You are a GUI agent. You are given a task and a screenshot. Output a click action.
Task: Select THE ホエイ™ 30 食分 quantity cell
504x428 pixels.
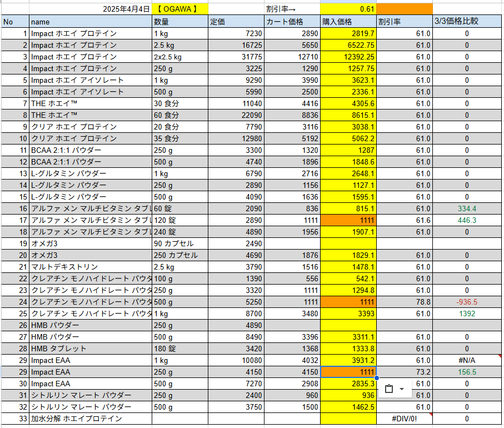180,103
